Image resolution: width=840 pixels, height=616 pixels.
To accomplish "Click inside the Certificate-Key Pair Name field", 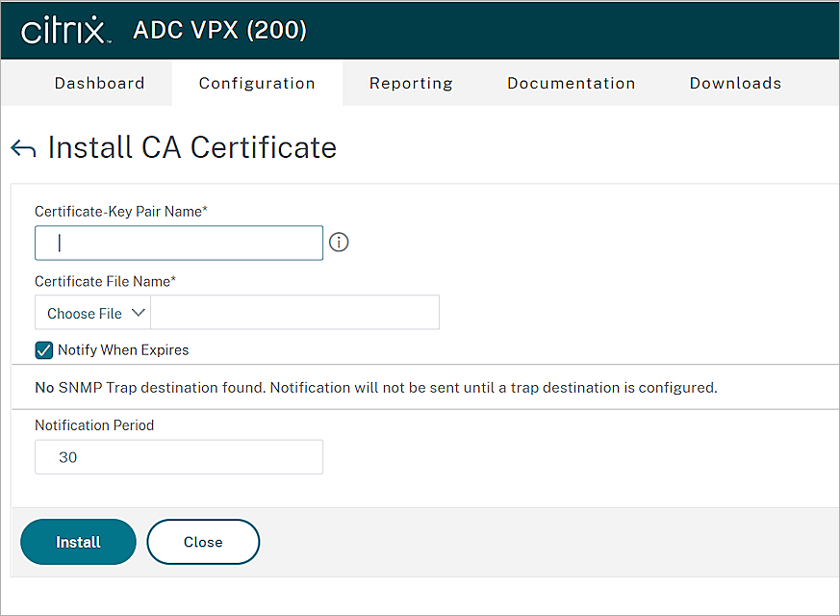I will pos(178,243).
